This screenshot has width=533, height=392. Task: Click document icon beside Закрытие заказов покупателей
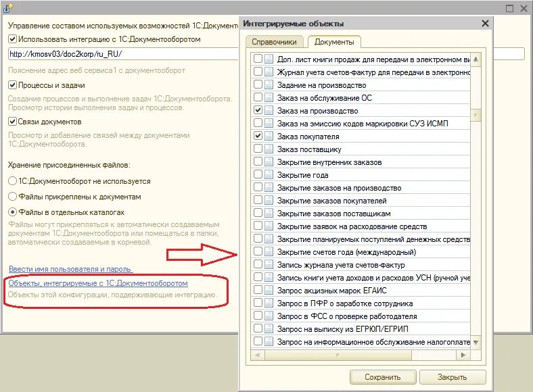269,201
